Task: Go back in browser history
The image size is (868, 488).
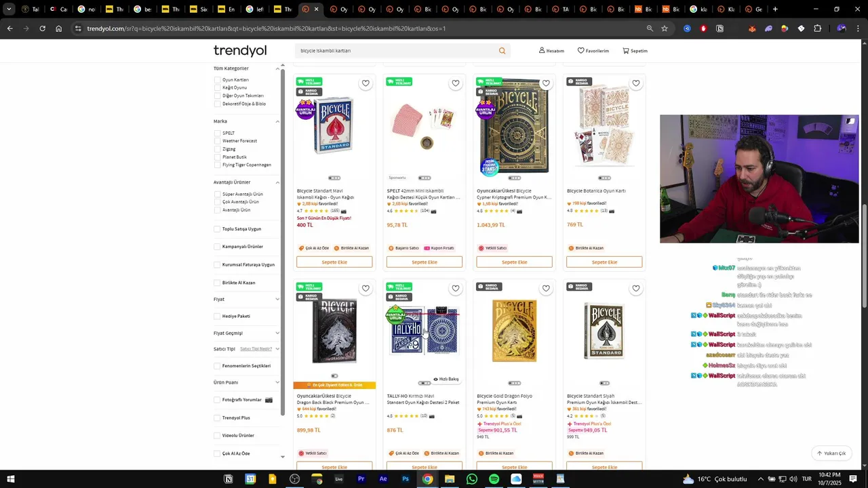Action: coord(9,28)
